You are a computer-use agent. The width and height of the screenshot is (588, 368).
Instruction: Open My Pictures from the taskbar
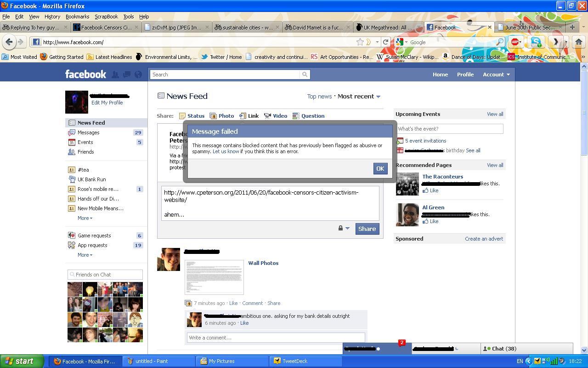(x=232, y=361)
